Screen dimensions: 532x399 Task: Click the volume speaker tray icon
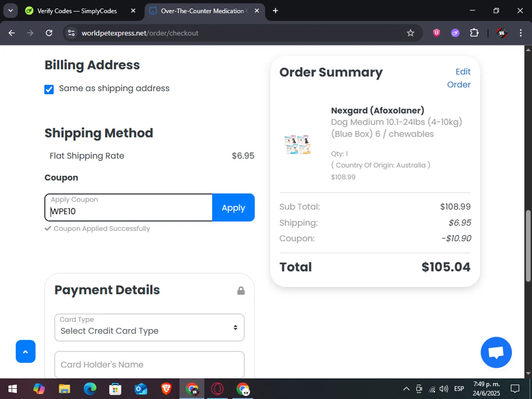(444, 389)
